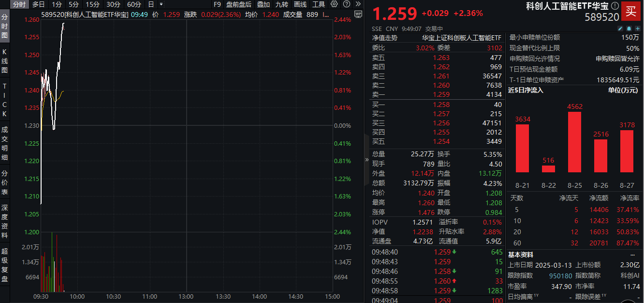The height and width of the screenshot is (303, 644).
Task: Toggle 盘前盘后 pre/post market display
Action: pyautogui.click(x=239, y=4)
